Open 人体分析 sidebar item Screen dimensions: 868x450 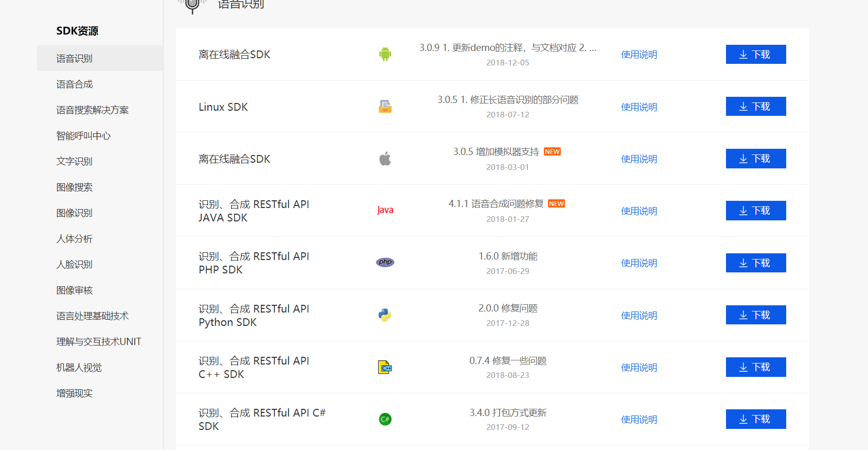(75, 238)
